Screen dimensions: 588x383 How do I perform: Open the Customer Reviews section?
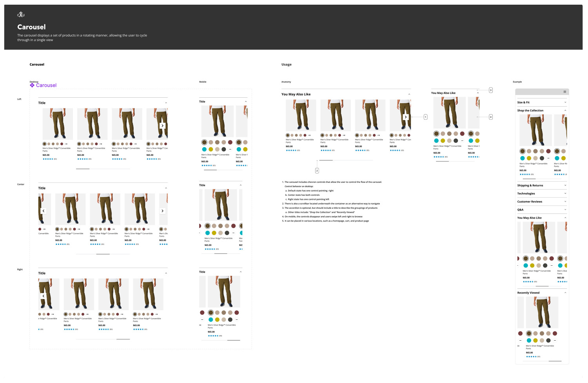pos(565,202)
